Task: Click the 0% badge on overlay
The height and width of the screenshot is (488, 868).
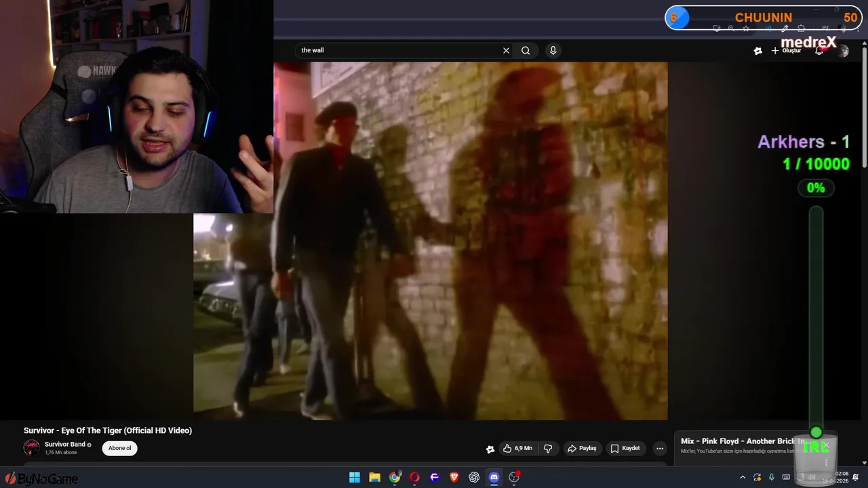Action: point(816,188)
